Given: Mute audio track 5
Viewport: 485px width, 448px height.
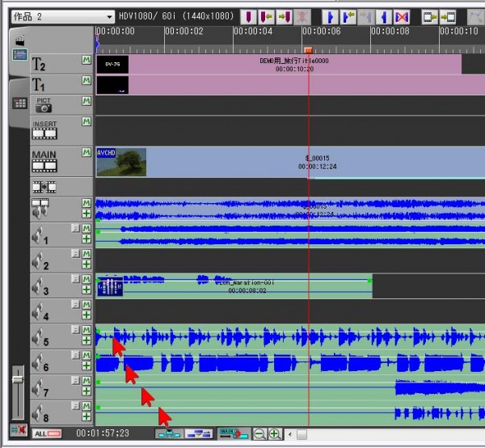Looking at the screenshot, I should pyautogui.click(x=86, y=330).
